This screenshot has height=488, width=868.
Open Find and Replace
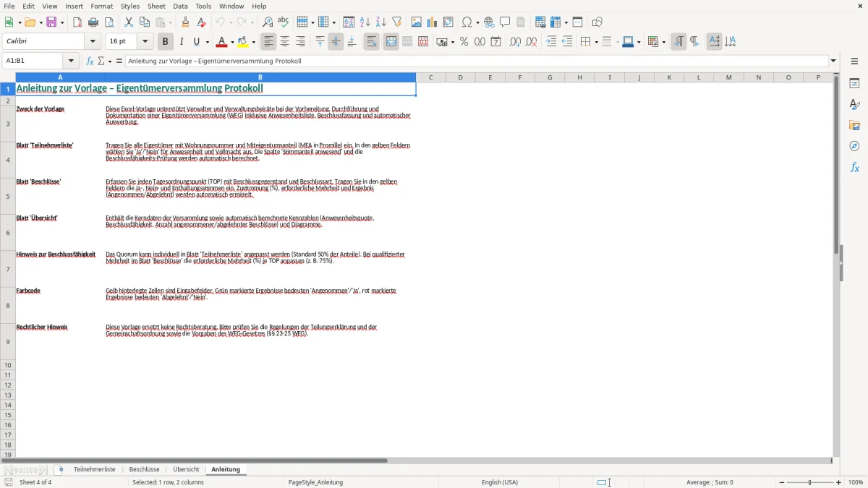point(268,22)
